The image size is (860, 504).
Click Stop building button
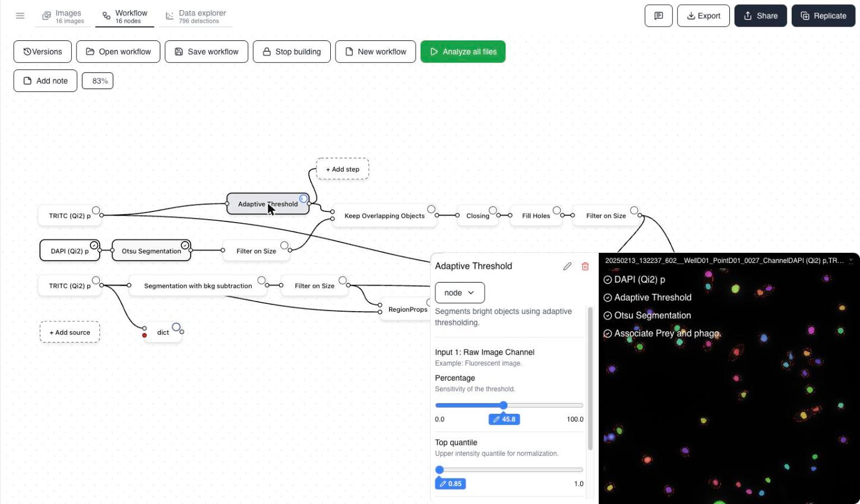[x=292, y=52]
